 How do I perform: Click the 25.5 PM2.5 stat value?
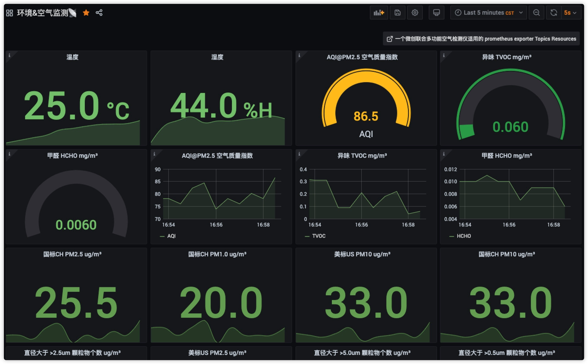pyautogui.click(x=76, y=302)
